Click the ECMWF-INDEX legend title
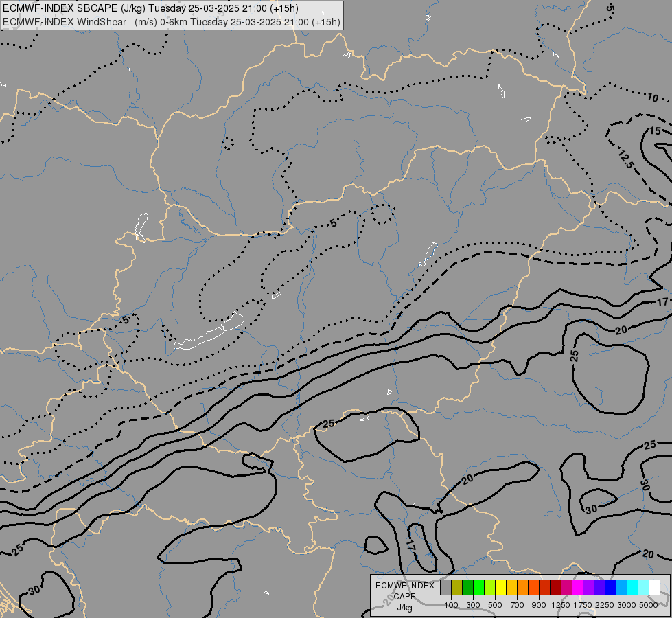 (x=404, y=586)
